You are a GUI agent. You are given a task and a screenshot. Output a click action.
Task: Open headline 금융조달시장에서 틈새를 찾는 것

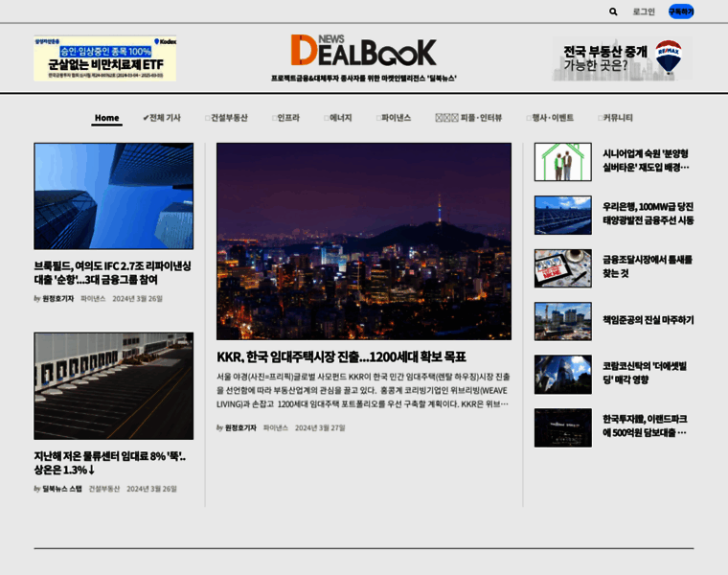(x=648, y=266)
